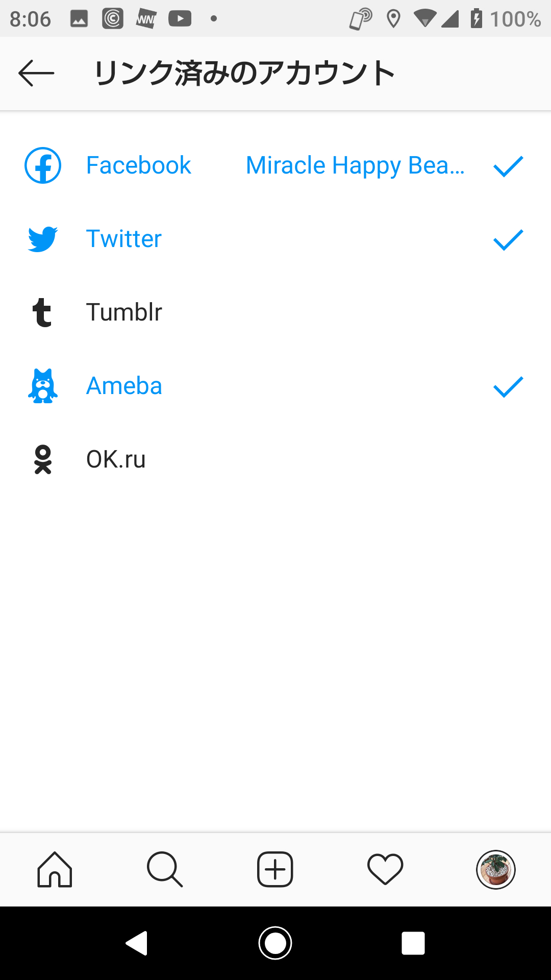This screenshot has width=551, height=980.
Task: Select the Tumblr account label
Action: 124,312
